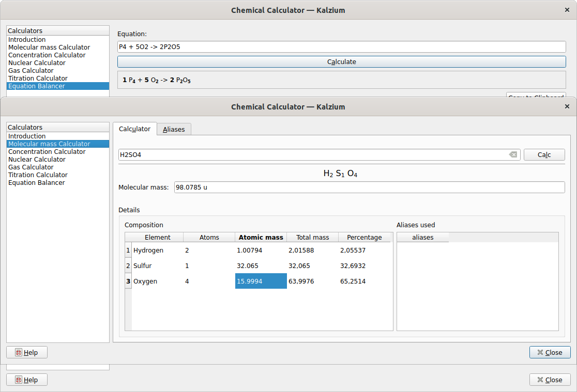
Task: Close the front Chemical Calculator window
Action: 567,107
